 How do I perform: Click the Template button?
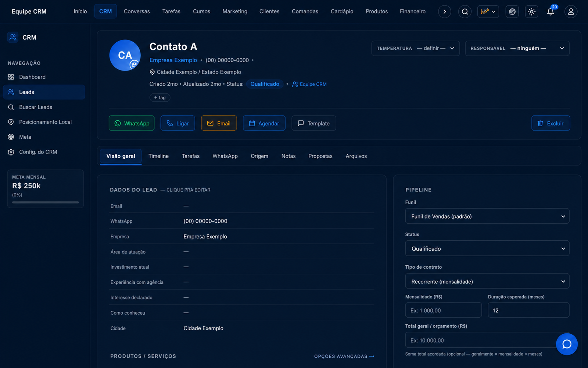click(314, 123)
